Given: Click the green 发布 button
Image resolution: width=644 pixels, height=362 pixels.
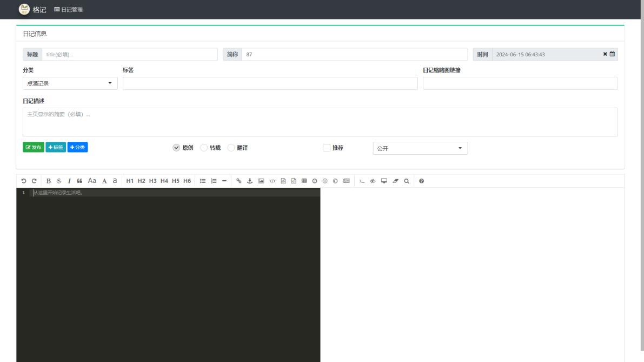Looking at the screenshot, I should 34,147.
